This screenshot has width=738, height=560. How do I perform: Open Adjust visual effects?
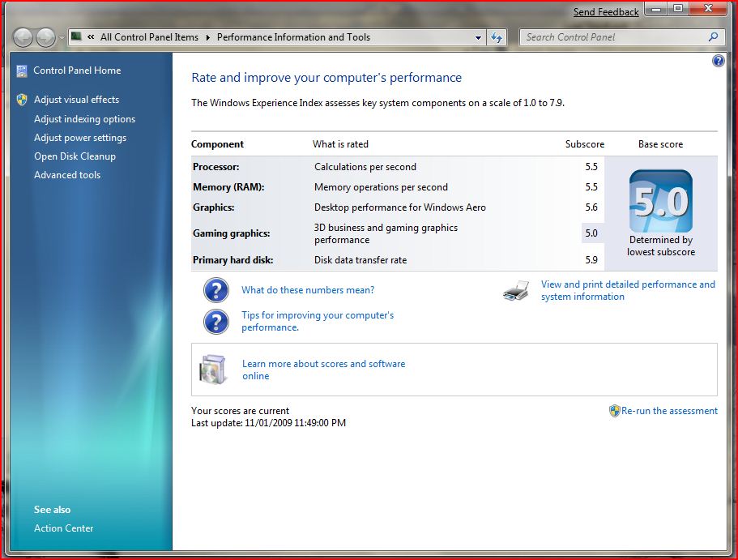[76, 100]
